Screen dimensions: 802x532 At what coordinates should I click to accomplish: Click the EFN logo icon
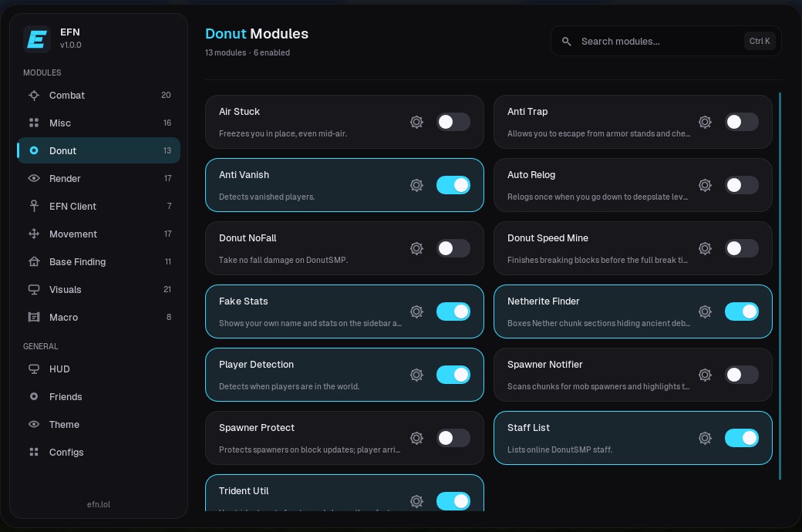[37, 39]
